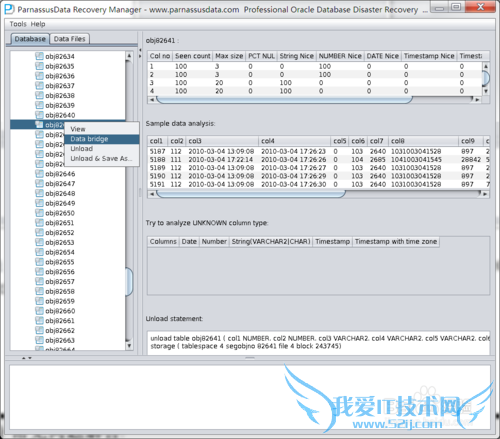Viewport: 500px width, 439px height.
Task: Switch to the Database tab
Action: click(x=30, y=39)
